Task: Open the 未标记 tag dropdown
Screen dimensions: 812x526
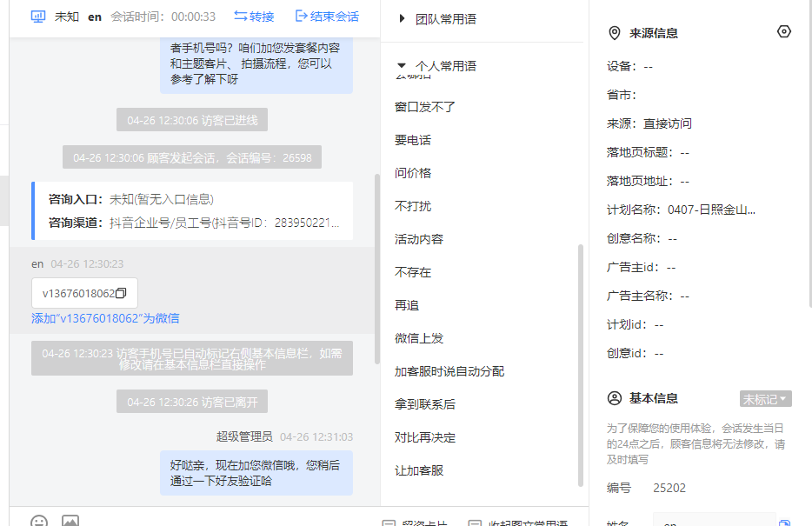Action: pyautogui.click(x=765, y=399)
